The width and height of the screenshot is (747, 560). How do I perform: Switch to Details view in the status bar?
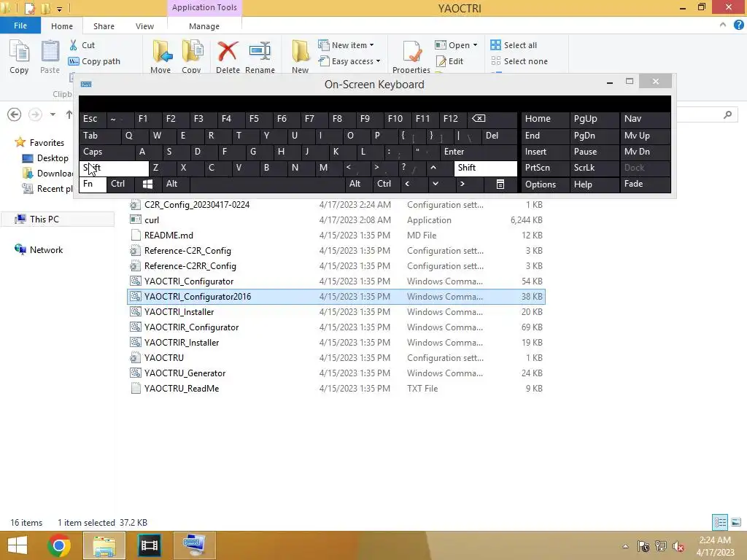pyautogui.click(x=720, y=522)
